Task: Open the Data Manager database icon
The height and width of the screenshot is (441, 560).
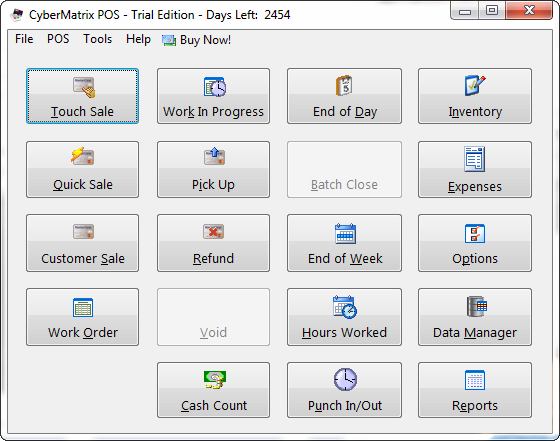Action: (x=477, y=306)
